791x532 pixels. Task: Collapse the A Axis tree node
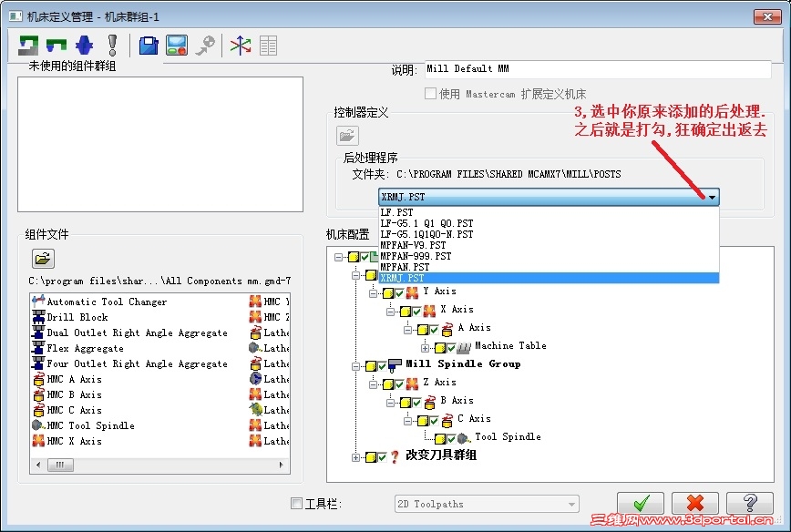coord(407,330)
